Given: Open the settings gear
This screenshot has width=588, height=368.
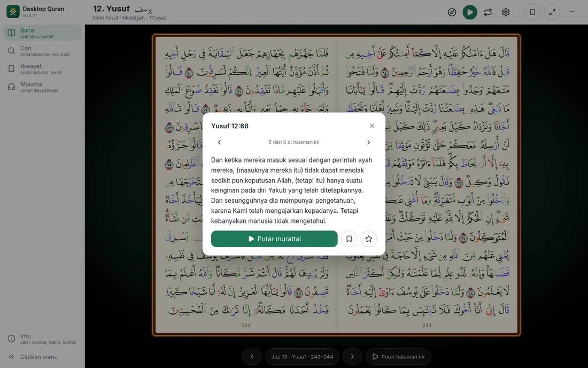Looking at the screenshot, I should pos(506,12).
